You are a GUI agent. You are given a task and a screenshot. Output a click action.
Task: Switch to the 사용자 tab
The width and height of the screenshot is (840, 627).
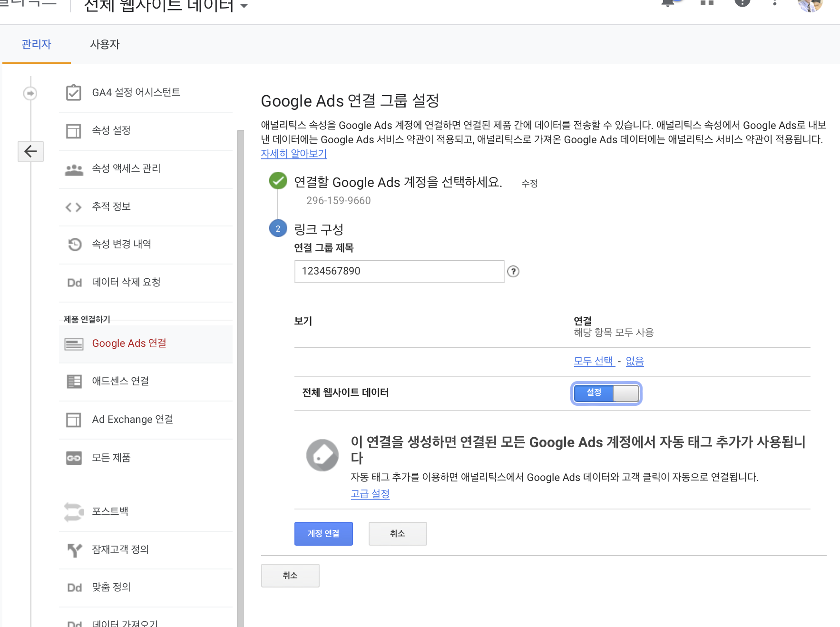tap(105, 44)
